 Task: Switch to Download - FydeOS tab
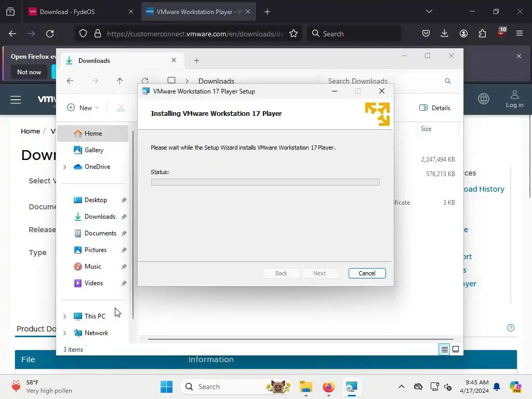81,11
